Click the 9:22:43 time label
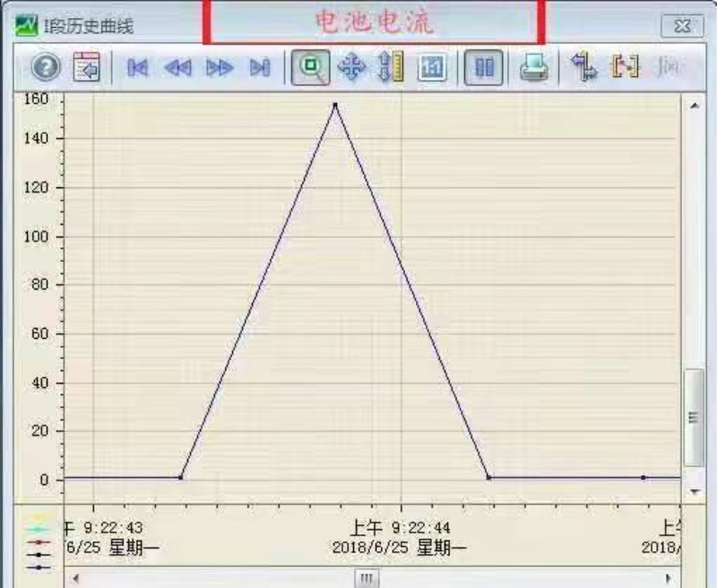This screenshot has width=717, height=588. pyautogui.click(x=113, y=528)
